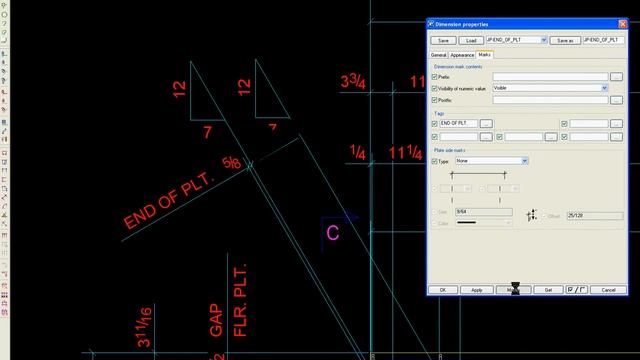Select the Marks tab
Viewport: 640px width, 360px height.
(484, 54)
